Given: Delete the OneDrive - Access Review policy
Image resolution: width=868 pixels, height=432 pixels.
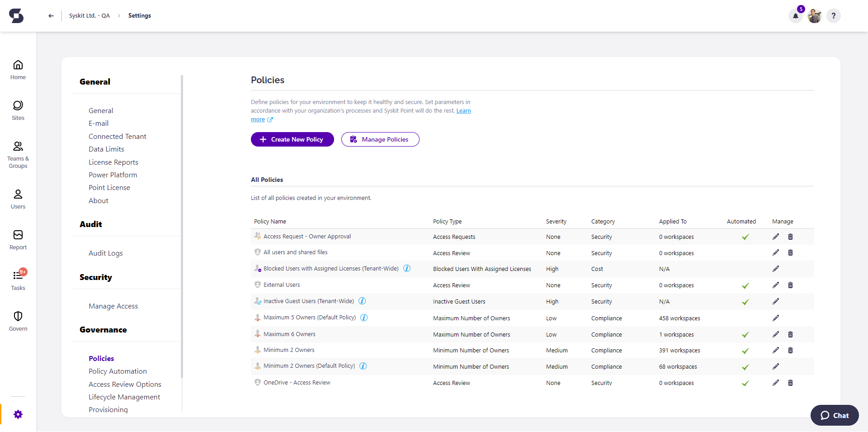Looking at the screenshot, I should pyautogui.click(x=790, y=383).
